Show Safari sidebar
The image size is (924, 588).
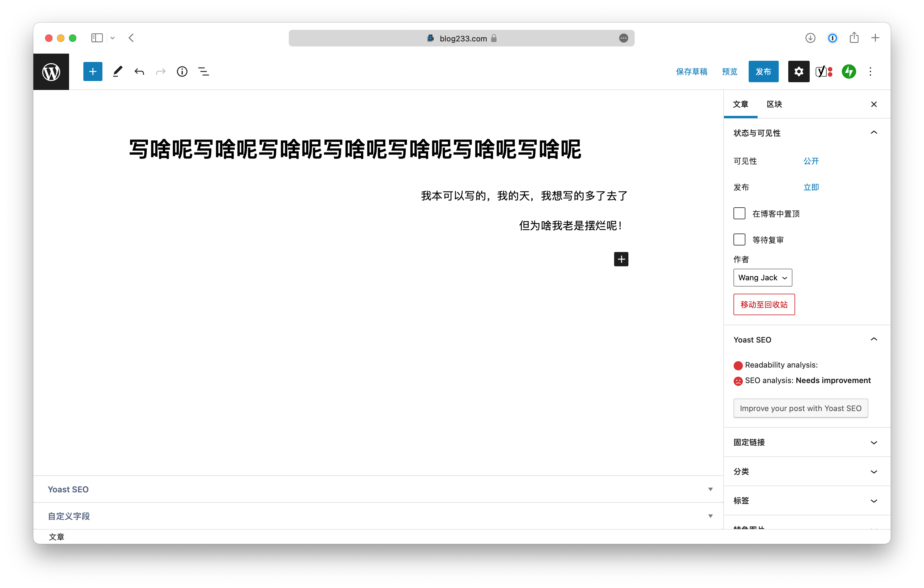click(97, 38)
